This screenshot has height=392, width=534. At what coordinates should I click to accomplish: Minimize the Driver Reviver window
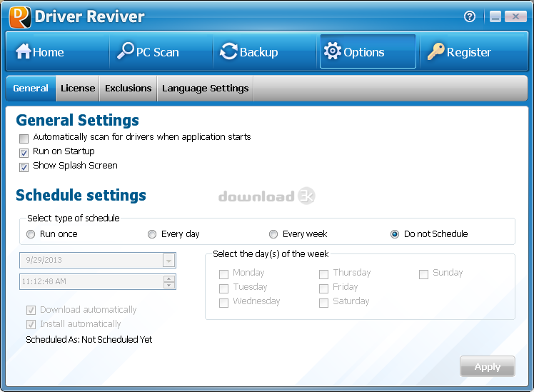point(495,16)
